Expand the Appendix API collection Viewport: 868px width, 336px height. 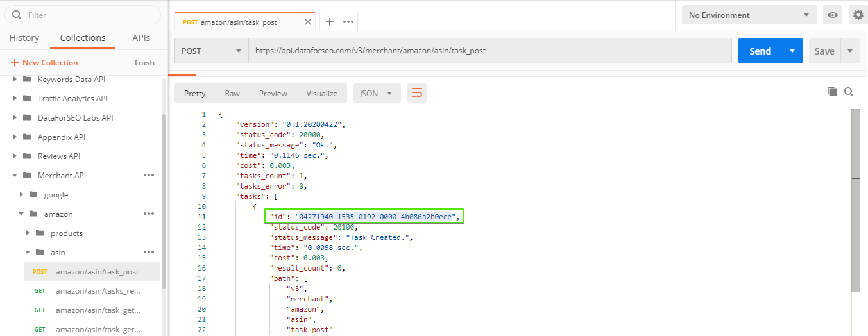click(15, 137)
